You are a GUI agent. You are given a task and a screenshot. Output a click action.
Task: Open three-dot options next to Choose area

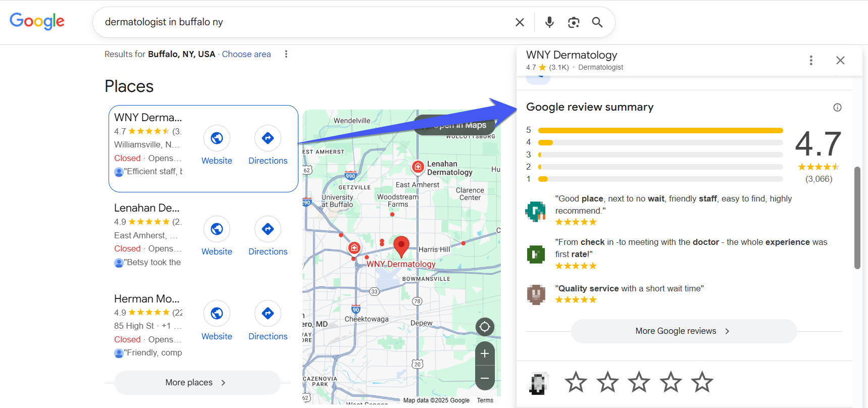(x=286, y=54)
